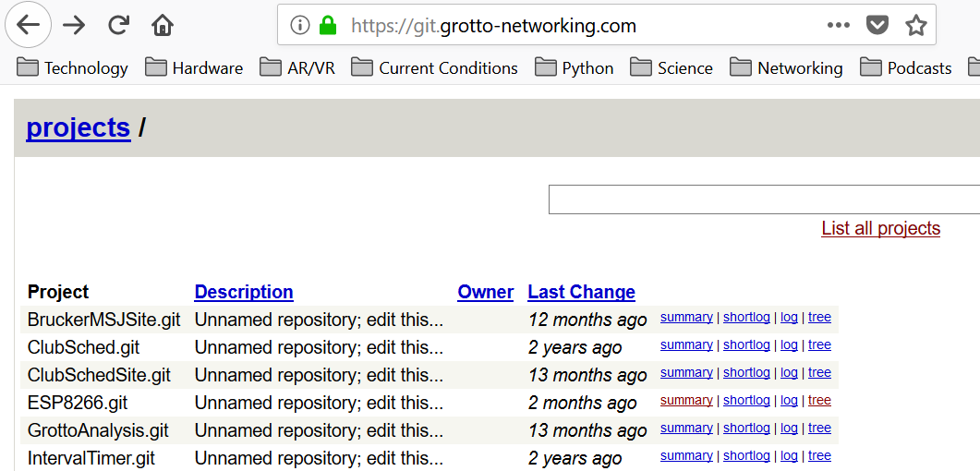Open the Networking bookmarks folder
Image resolution: width=980 pixels, height=471 pixels.
786,67
